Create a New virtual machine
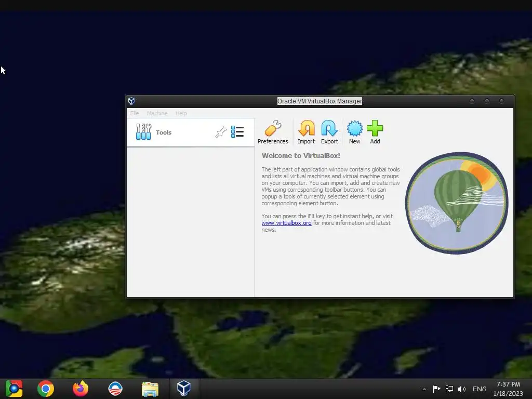Image resolution: width=532 pixels, height=399 pixels. click(354, 132)
